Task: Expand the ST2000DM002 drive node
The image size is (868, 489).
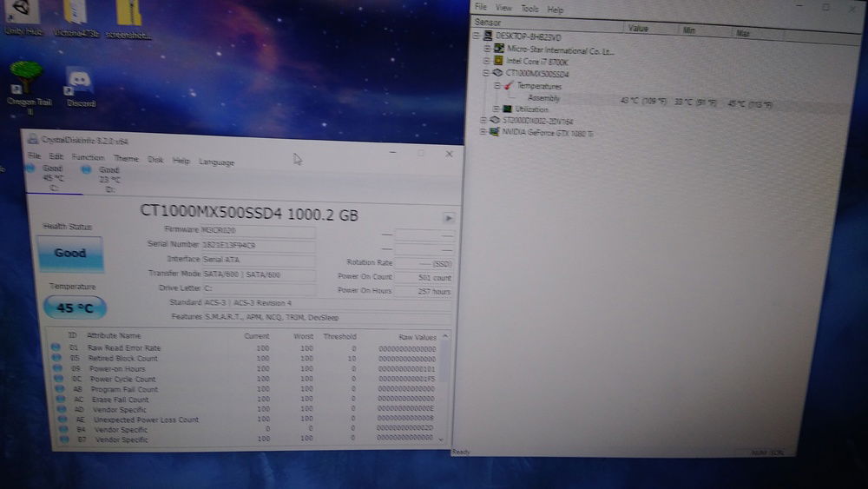Action: [x=483, y=120]
